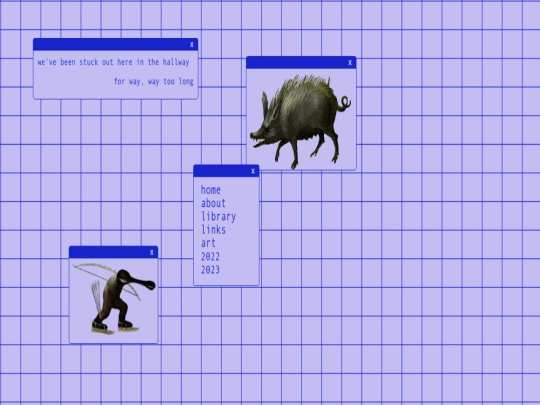Click the text 'we've been stuck out here in the hallway'

[114, 62]
